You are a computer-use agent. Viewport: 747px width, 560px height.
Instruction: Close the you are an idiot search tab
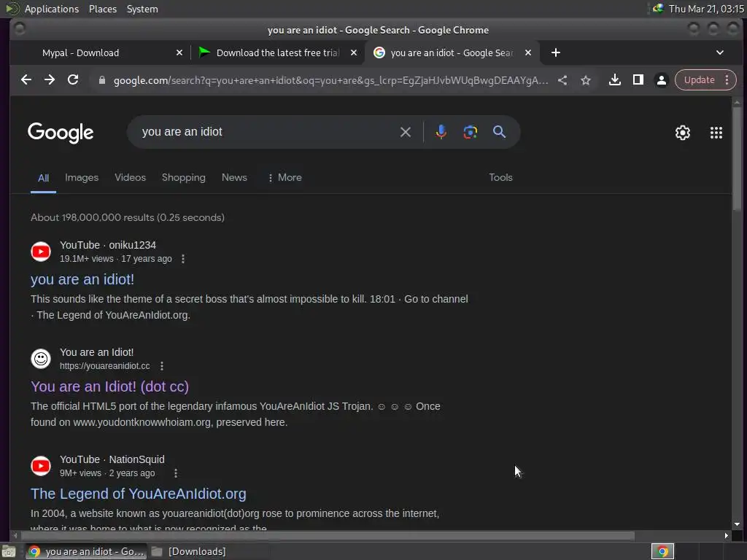coord(528,52)
